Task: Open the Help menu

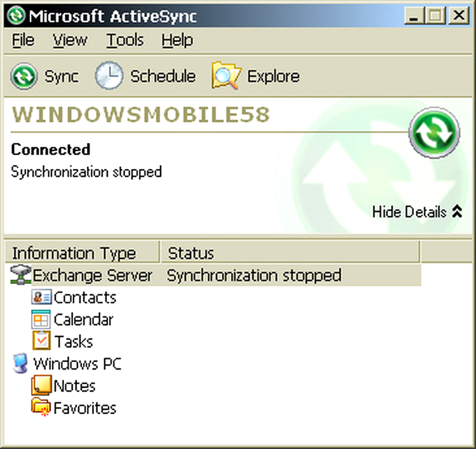Action: [177, 41]
